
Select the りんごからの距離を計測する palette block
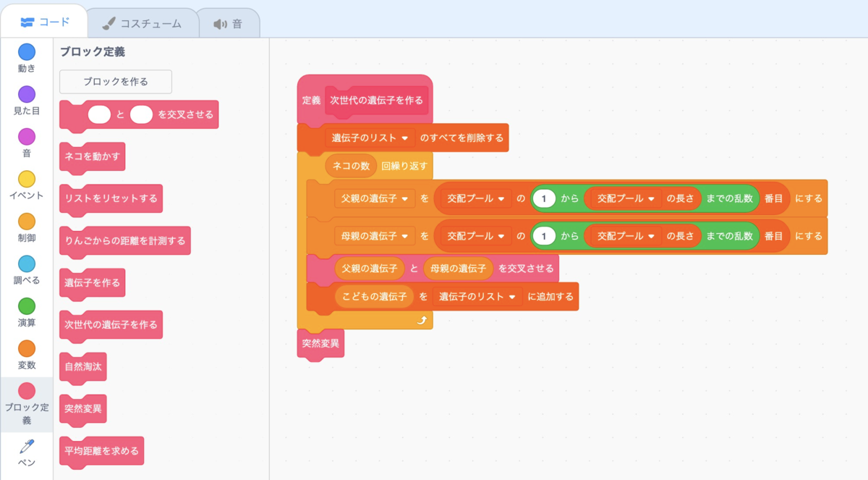point(125,240)
